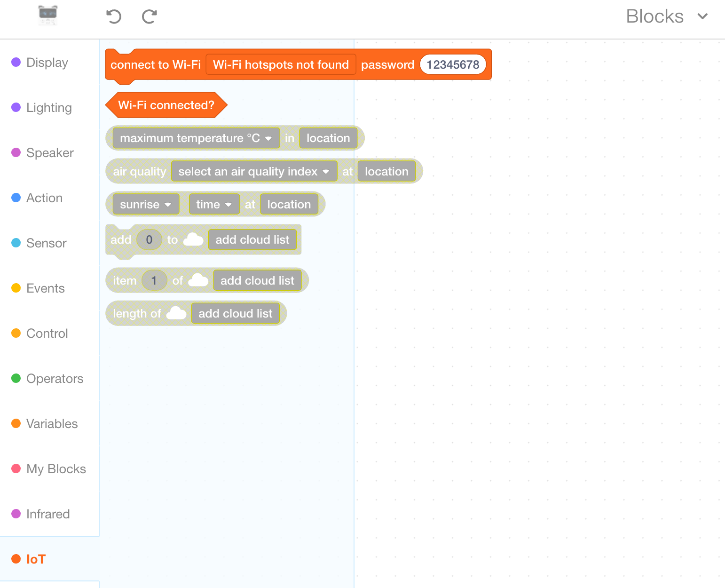Select the Lighting block category

click(49, 108)
